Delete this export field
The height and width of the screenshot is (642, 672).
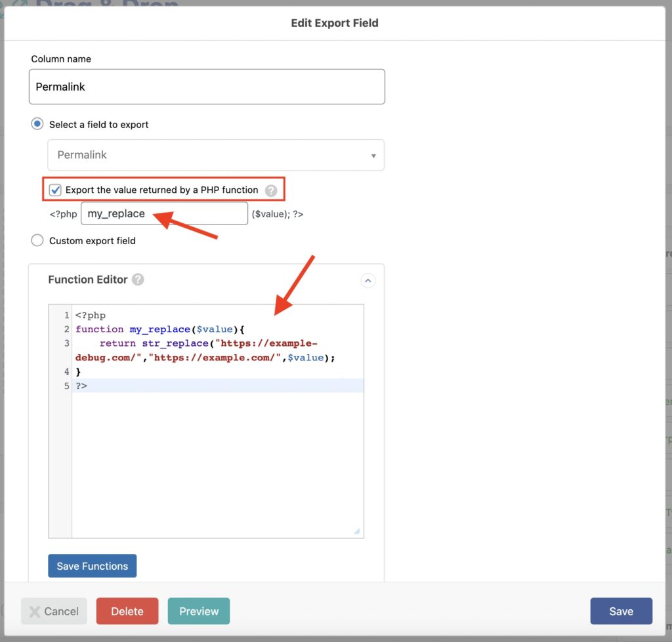point(127,611)
